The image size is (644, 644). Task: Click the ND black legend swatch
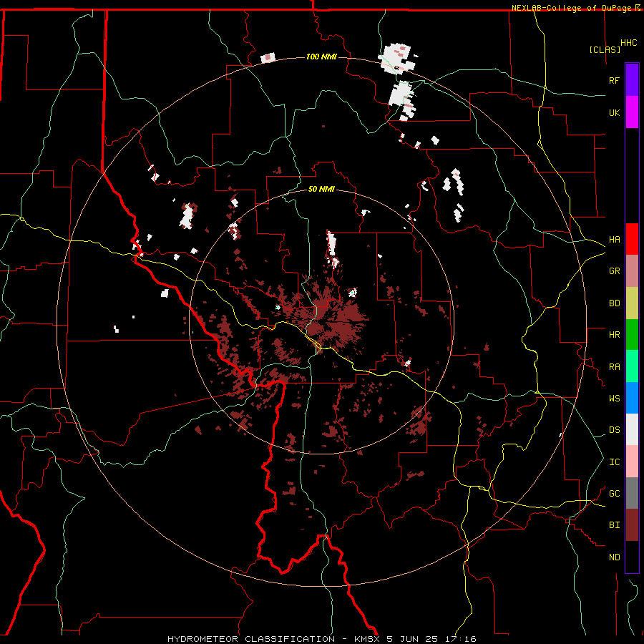(632, 557)
